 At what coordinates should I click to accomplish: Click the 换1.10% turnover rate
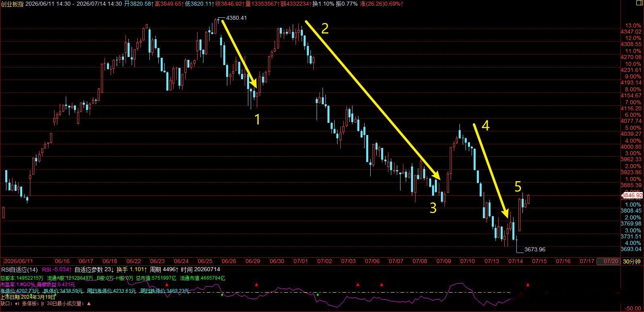point(324,4)
